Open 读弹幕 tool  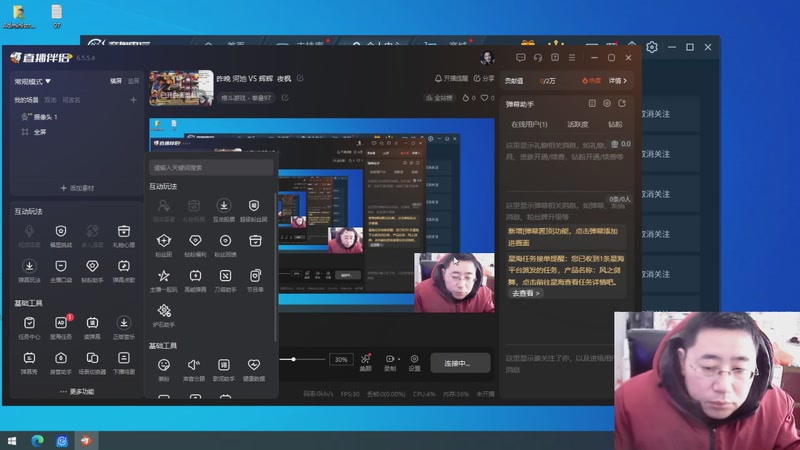pos(92,327)
